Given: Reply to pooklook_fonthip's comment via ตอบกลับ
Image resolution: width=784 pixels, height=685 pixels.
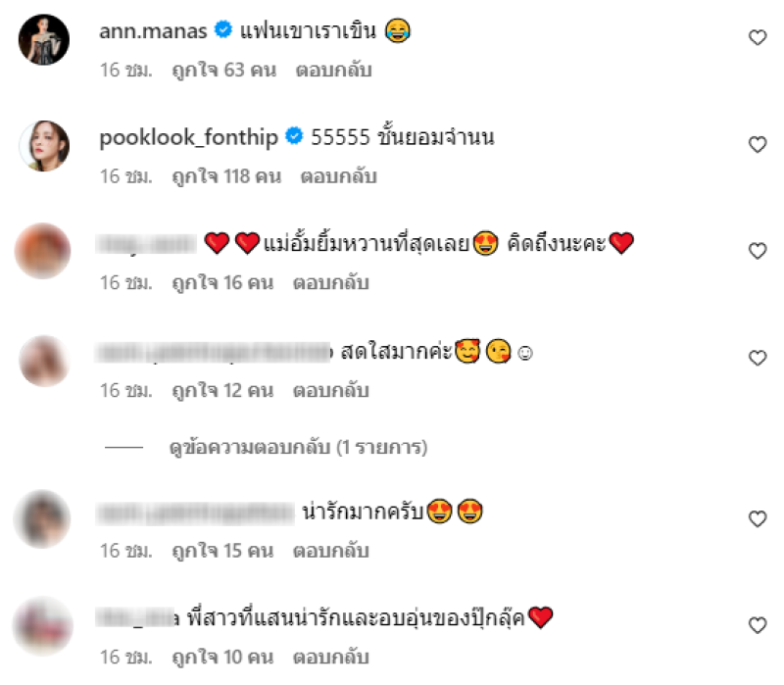Looking at the screenshot, I should [338, 176].
